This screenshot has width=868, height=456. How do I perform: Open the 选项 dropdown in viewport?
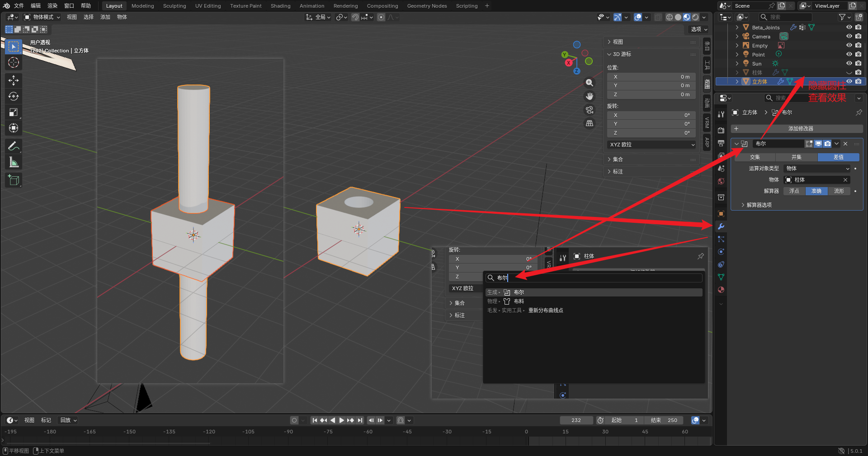point(699,29)
